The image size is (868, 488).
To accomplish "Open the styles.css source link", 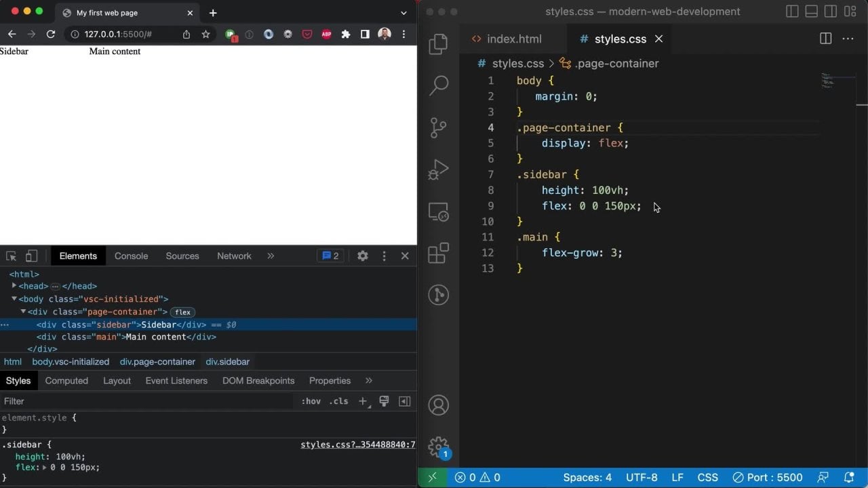I will pos(357,445).
